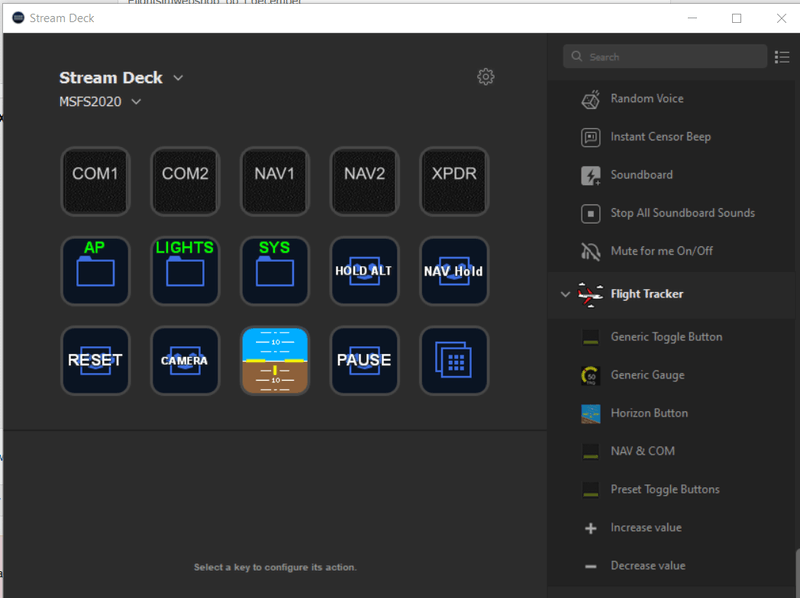The height and width of the screenshot is (598, 800).
Task: Minimize the Stream Deck window
Action: coord(692,18)
